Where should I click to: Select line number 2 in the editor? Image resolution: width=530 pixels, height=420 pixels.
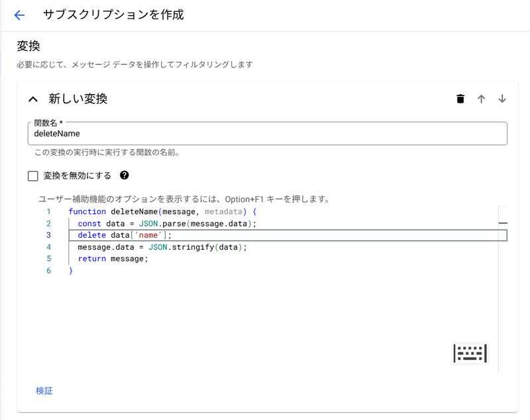(x=48, y=223)
